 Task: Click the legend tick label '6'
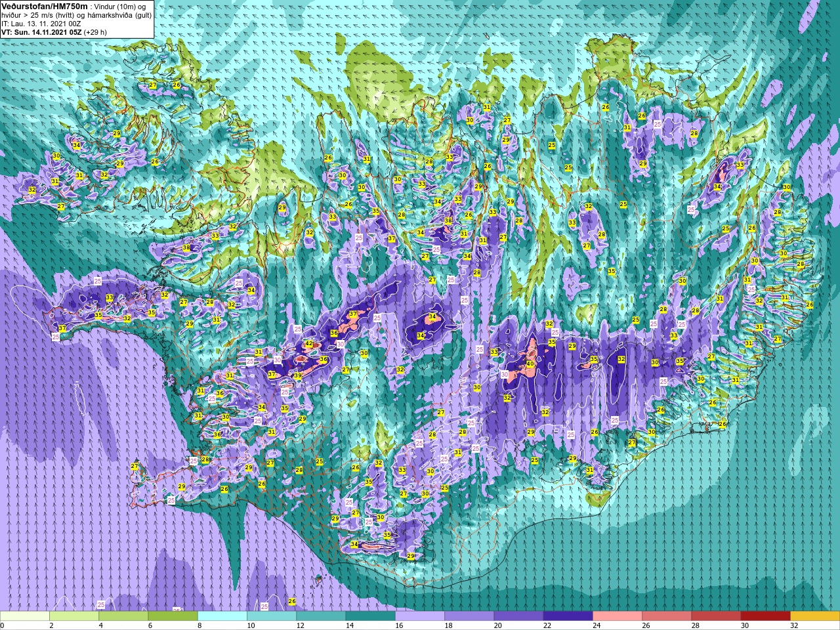tap(150, 625)
